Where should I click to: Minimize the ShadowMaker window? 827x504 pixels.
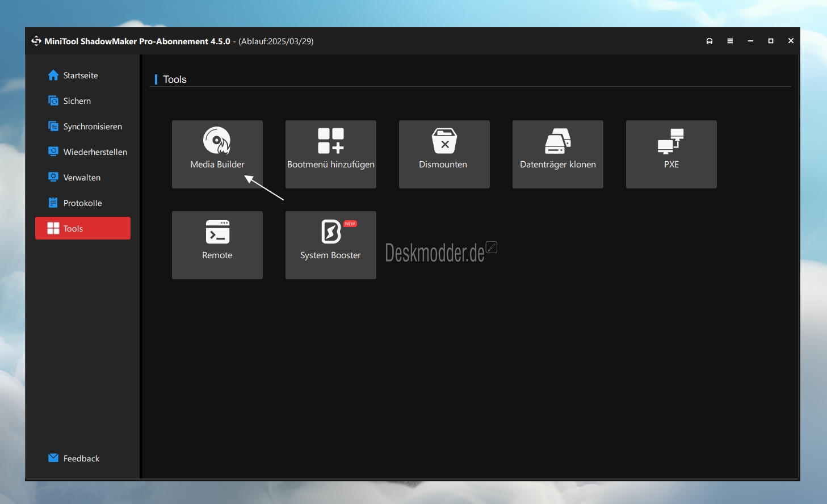point(750,41)
